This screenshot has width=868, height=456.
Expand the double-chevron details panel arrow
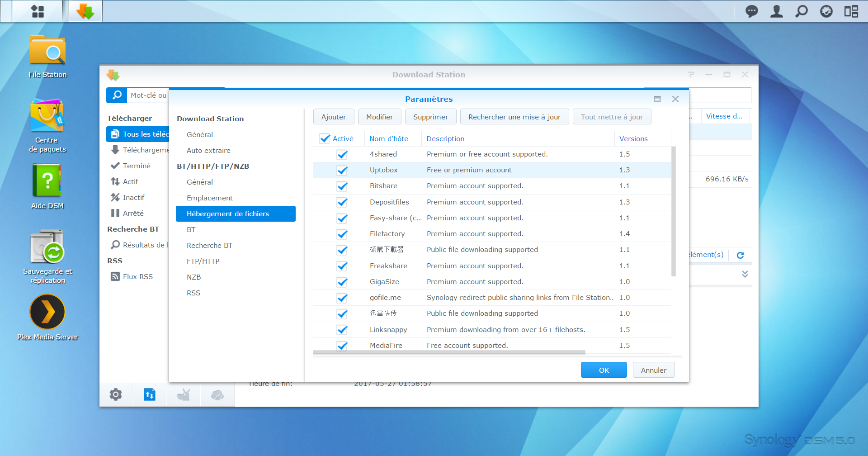click(745, 274)
